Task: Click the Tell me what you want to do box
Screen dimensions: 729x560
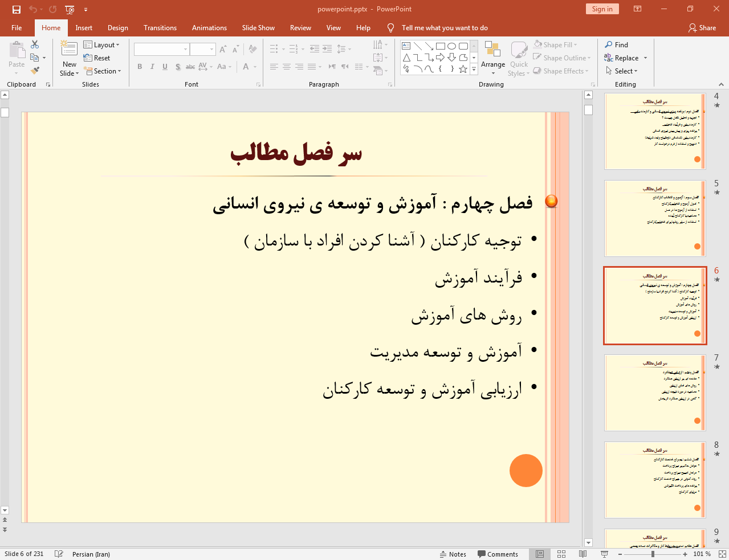Action: click(x=445, y=27)
